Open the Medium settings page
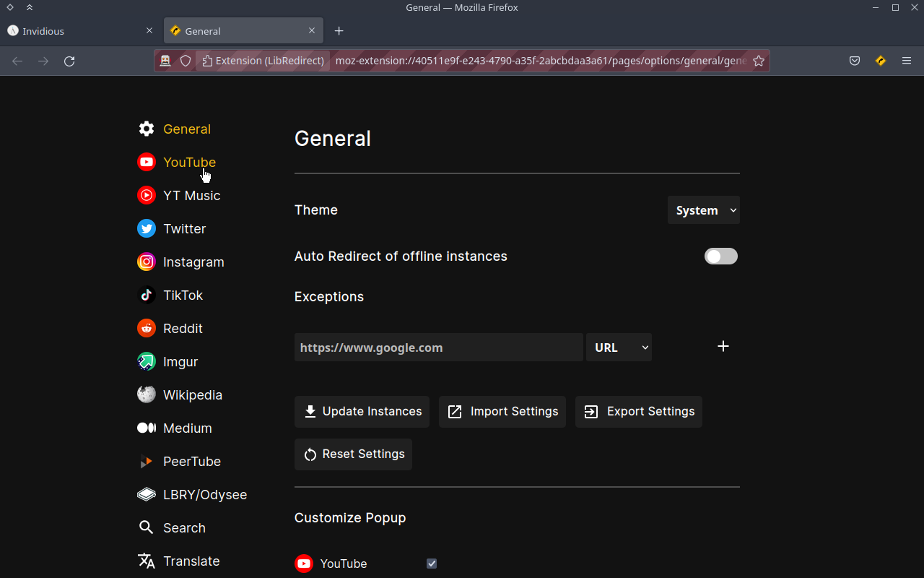 (188, 428)
